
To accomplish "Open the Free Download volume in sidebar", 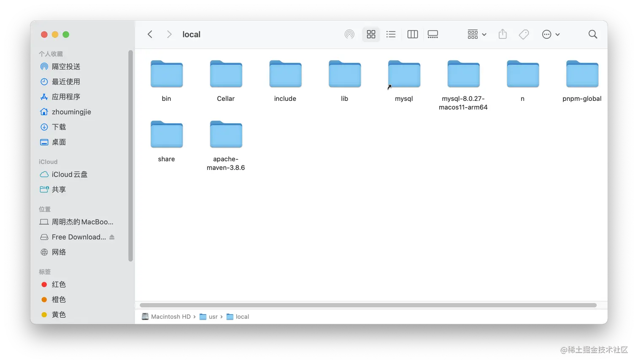I will (x=73, y=237).
